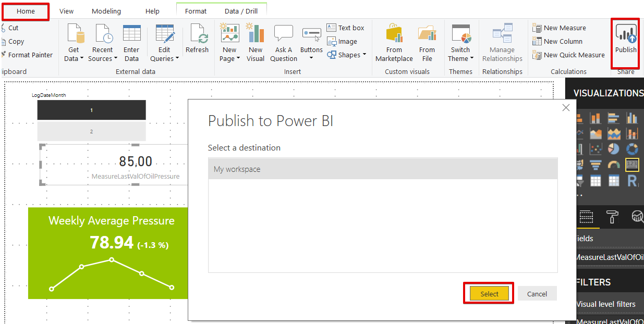Open the Format paint roller pane

pos(612,216)
